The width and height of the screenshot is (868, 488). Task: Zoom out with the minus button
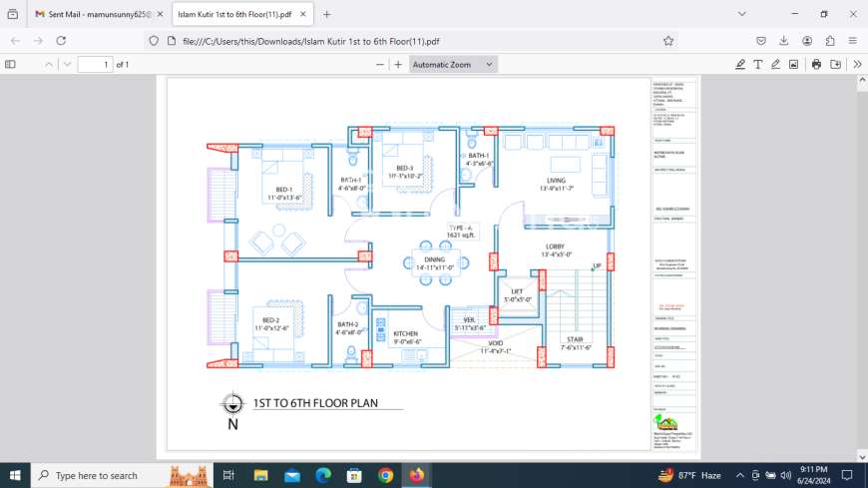380,64
